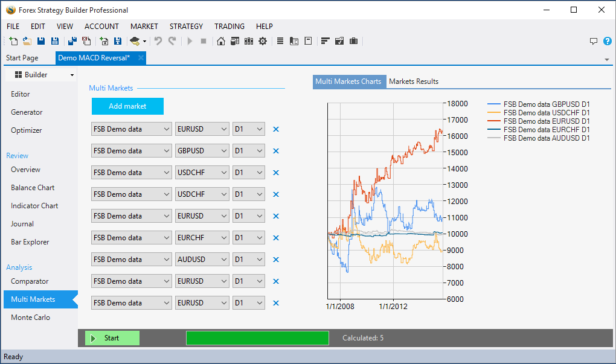The width and height of the screenshot is (616, 364).
Task: Open the TRADING menu
Action: pos(229,27)
